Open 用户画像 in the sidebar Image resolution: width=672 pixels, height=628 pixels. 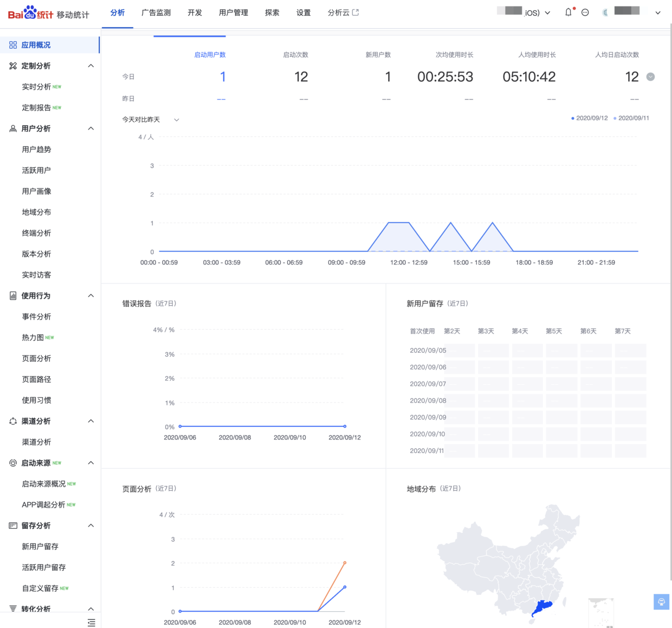coord(36,191)
